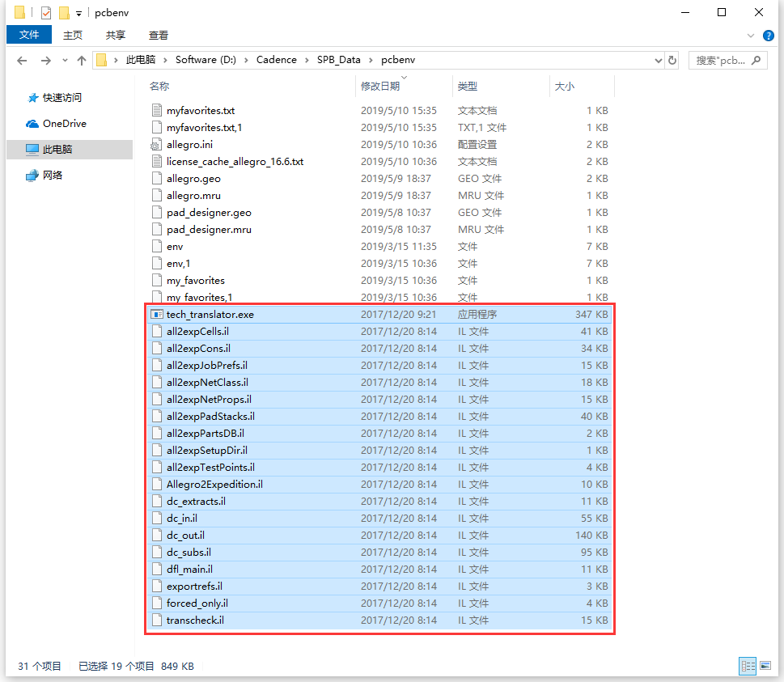The height and width of the screenshot is (682, 784).
Task: Select the file my_favorites
Action: point(196,281)
